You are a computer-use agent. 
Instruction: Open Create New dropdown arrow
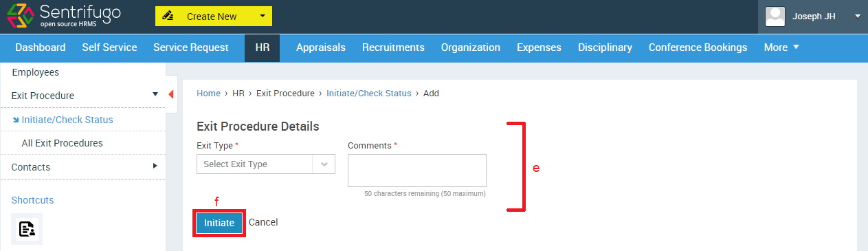coord(263,17)
